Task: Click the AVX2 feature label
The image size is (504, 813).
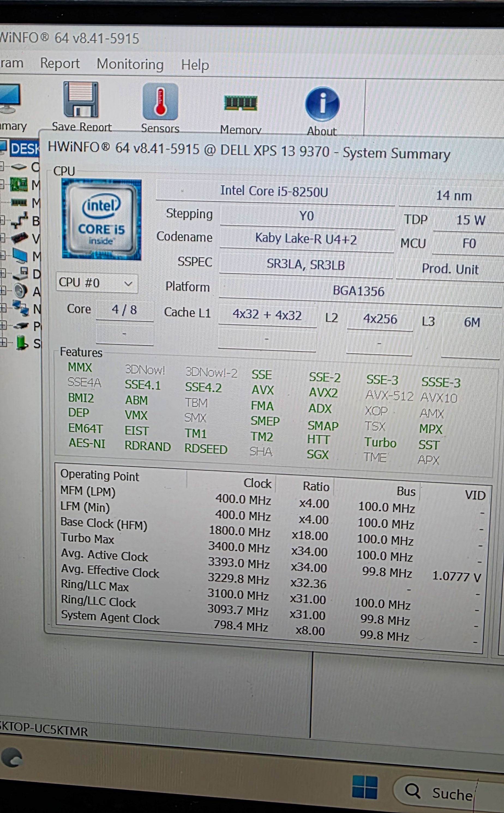Action: point(323,393)
